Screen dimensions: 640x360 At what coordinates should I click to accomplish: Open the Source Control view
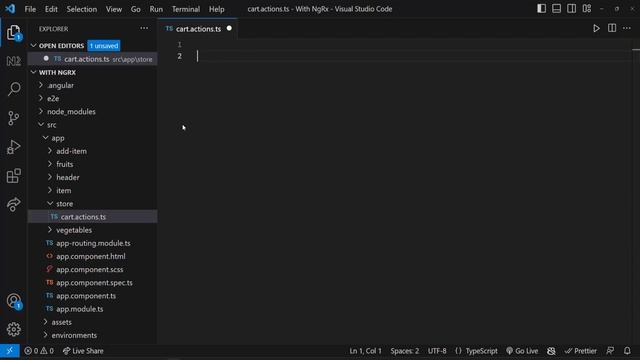click(x=13, y=118)
